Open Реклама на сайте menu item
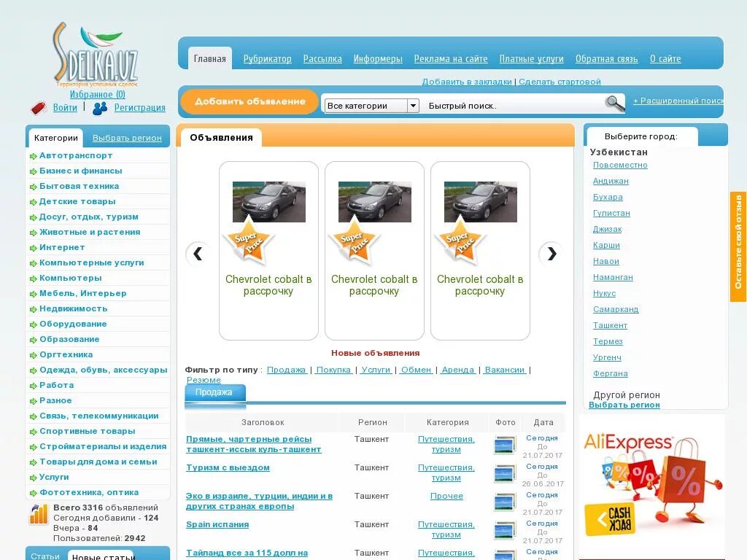Viewport: 747px width, 560px height. pyautogui.click(x=451, y=58)
